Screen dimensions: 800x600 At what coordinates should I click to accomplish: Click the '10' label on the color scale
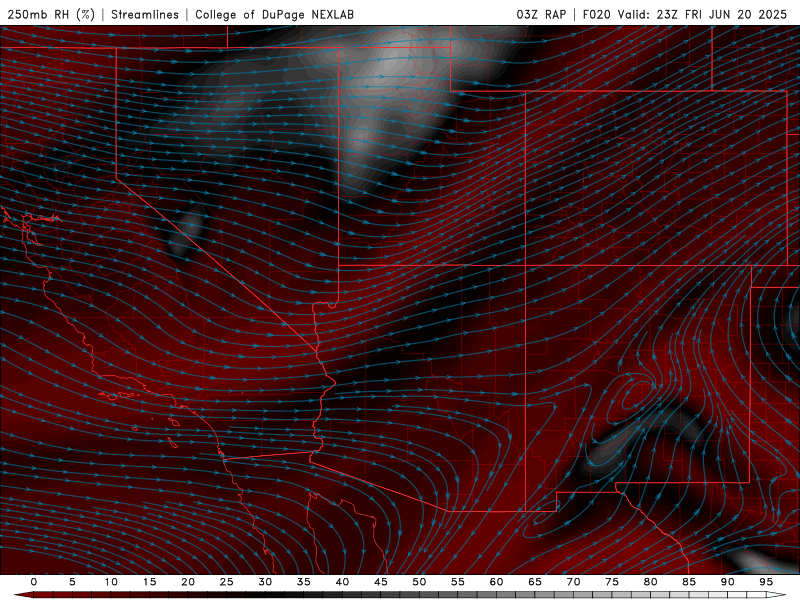111,582
